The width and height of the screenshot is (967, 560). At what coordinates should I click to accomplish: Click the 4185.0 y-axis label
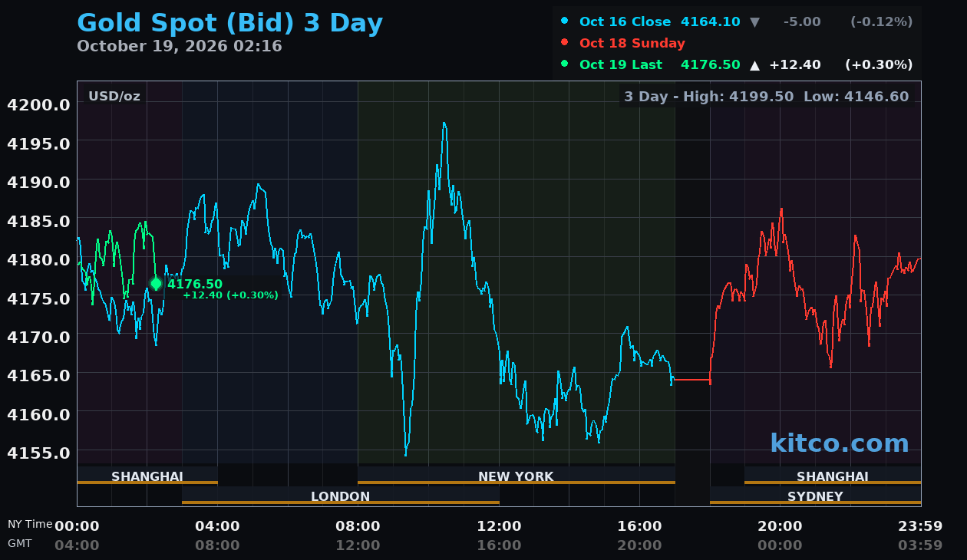pos(38,221)
